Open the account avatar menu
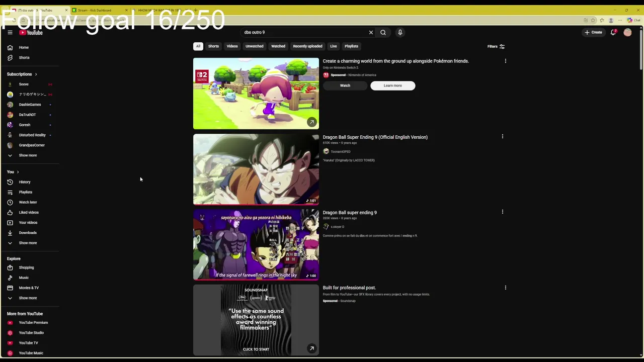Image resolution: width=644 pixels, height=362 pixels. (627, 33)
